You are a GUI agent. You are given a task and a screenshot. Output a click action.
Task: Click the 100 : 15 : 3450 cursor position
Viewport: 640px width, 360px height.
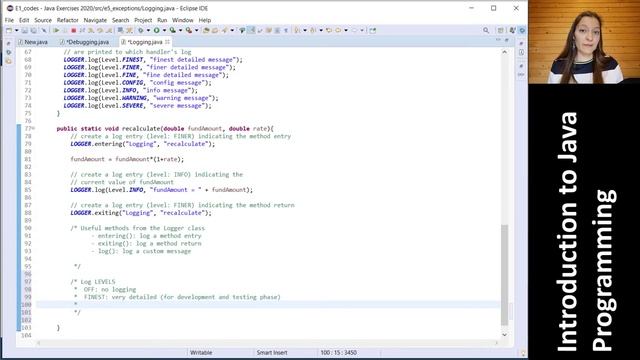[338, 353]
